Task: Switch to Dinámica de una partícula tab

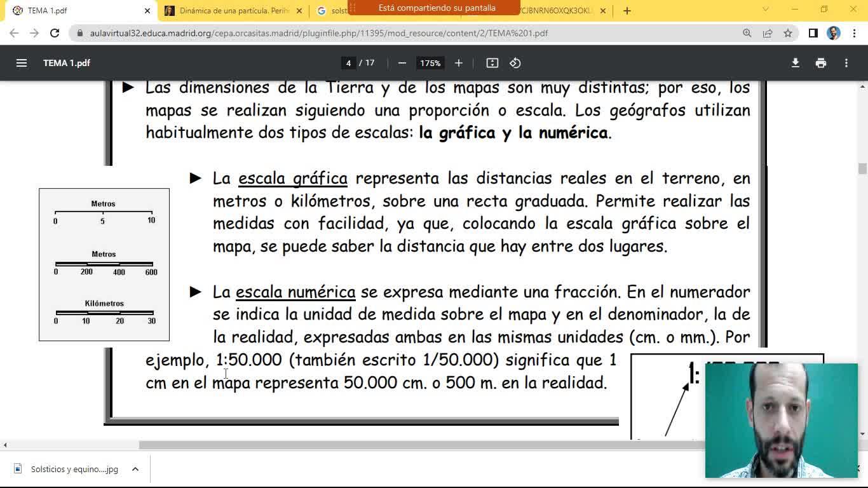Action: [234, 11]
